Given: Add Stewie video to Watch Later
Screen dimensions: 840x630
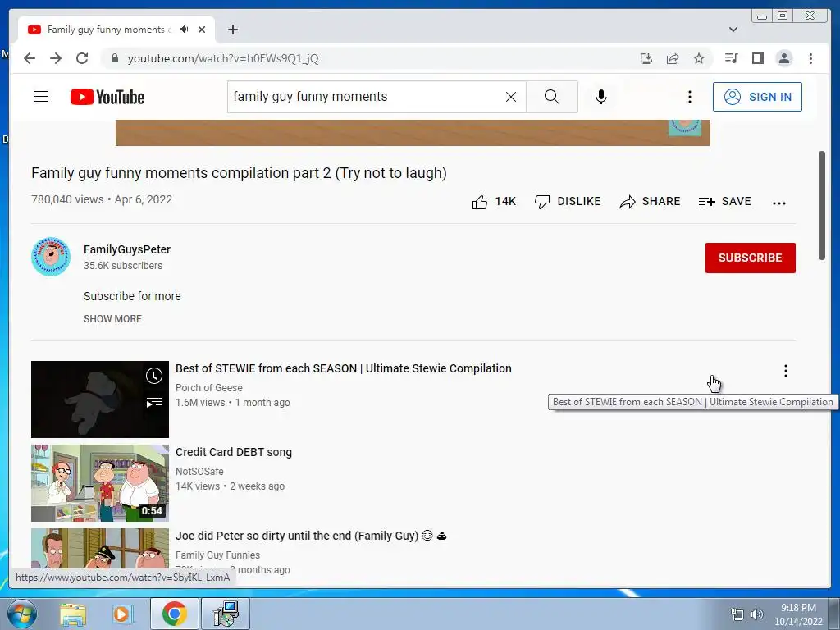Looking at the screenshot, I should [x=154, y=376].
